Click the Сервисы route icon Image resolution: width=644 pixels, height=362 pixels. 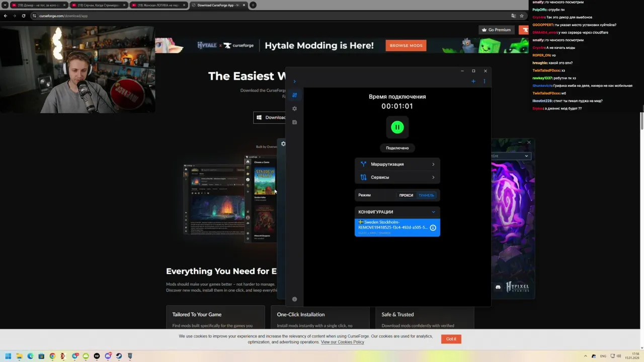click(x=363, y=177)
